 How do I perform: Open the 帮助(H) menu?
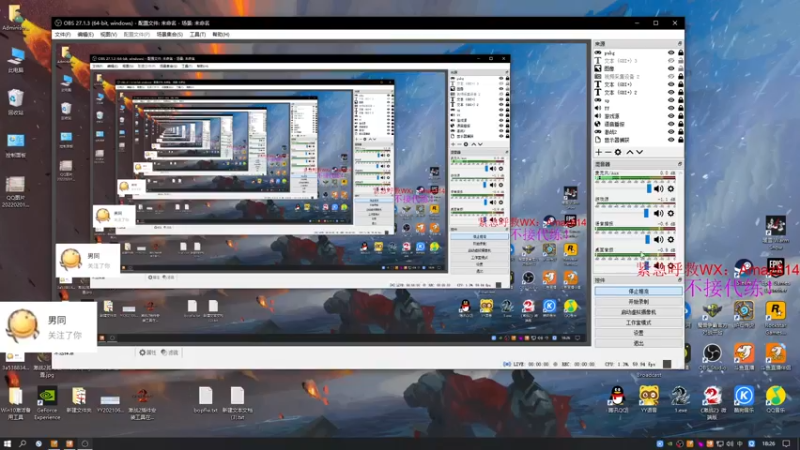pyautogui.click(x=220, y=34)
